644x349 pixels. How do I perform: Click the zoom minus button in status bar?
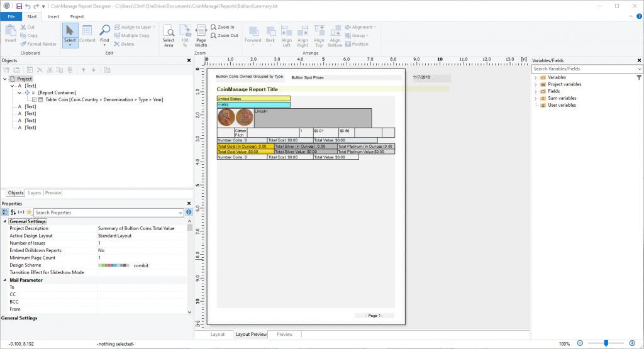pos(580,343)
